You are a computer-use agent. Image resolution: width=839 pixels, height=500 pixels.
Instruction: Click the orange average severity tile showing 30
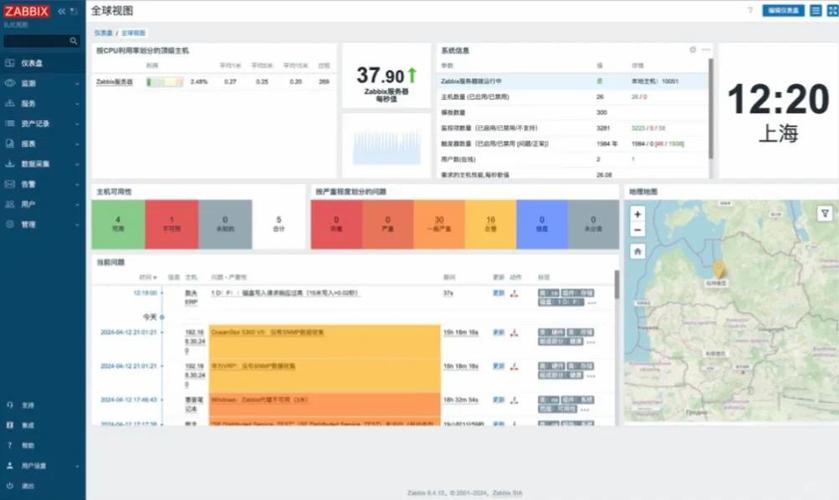tap(439, 224)
